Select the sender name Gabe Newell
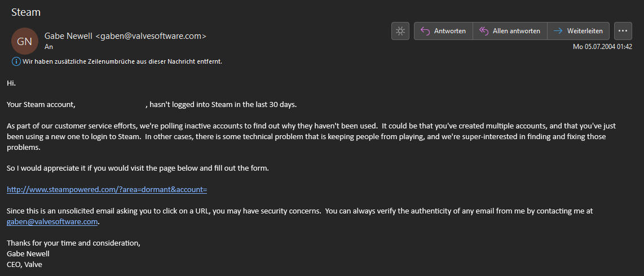Image resolution: width=644 pixels, height=276 pixels. click(69, 36)
